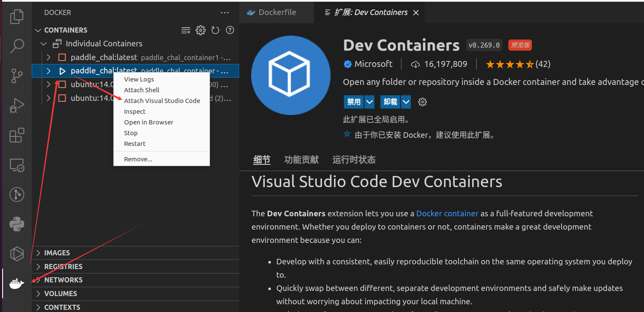Screen dimensions: 644x312
Task: Switch to the 功能贡献 tab
Action: click(301, 160)
